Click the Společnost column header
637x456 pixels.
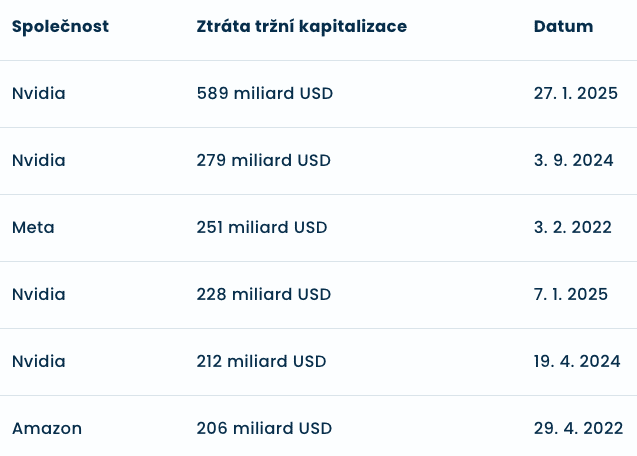60,27
